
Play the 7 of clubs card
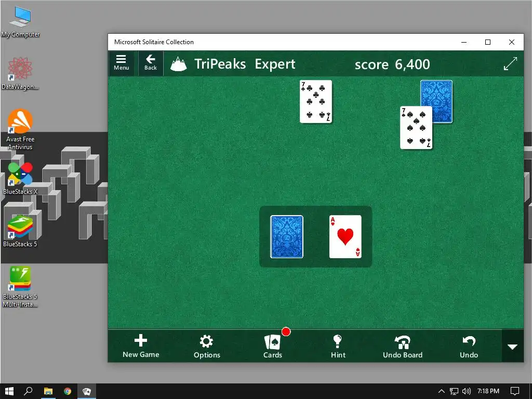pos(316,101)
